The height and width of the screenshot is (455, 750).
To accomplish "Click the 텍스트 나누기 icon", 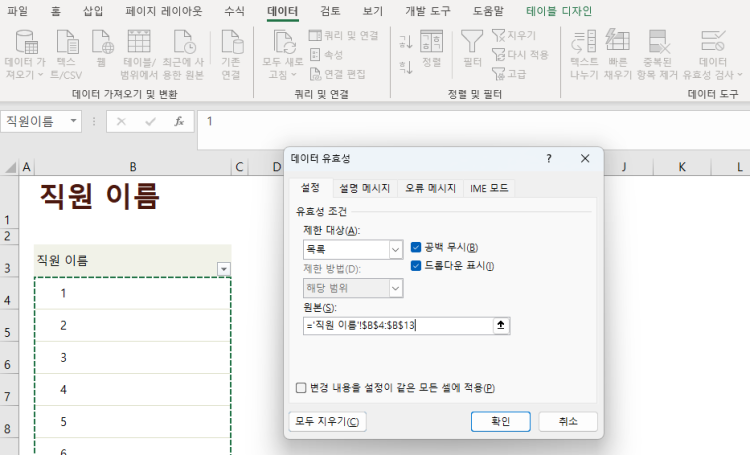I will pos(584,42).
